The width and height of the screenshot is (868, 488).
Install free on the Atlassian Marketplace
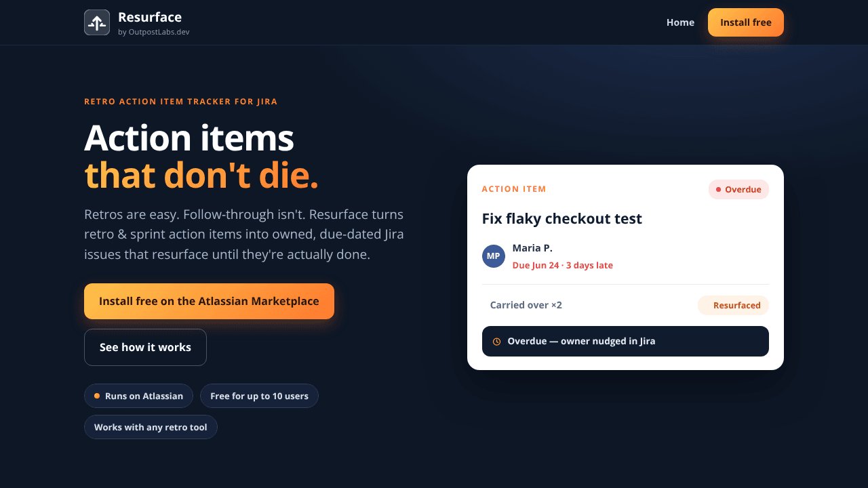tap(209, 301)
